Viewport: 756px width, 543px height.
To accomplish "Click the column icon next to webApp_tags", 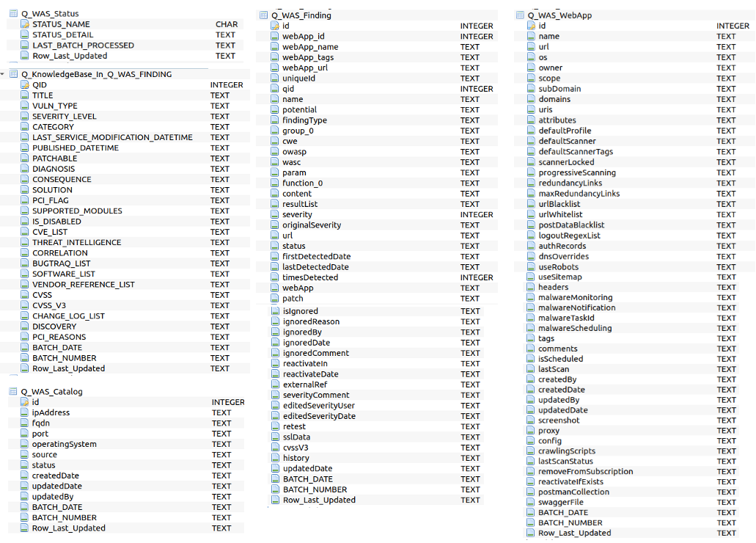I will 275,57.
